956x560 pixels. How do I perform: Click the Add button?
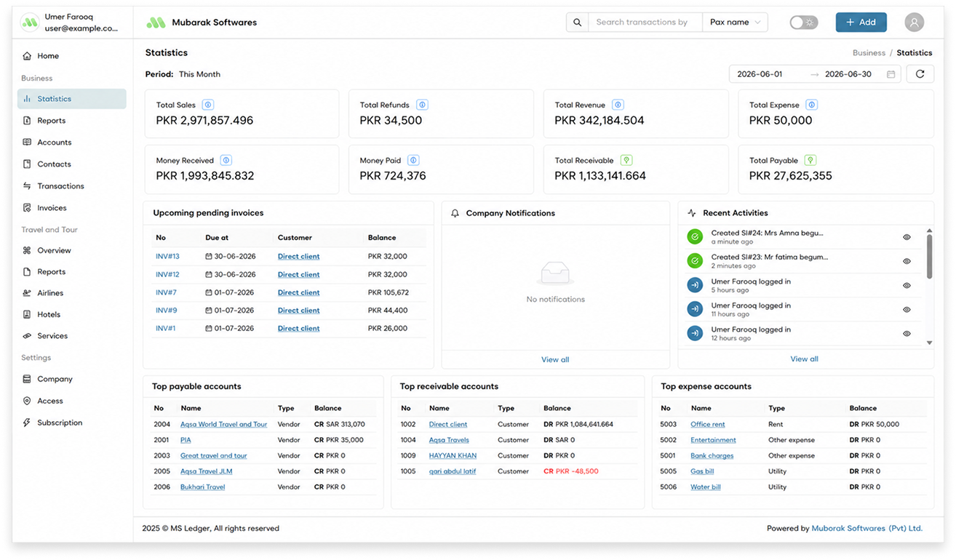861,23
